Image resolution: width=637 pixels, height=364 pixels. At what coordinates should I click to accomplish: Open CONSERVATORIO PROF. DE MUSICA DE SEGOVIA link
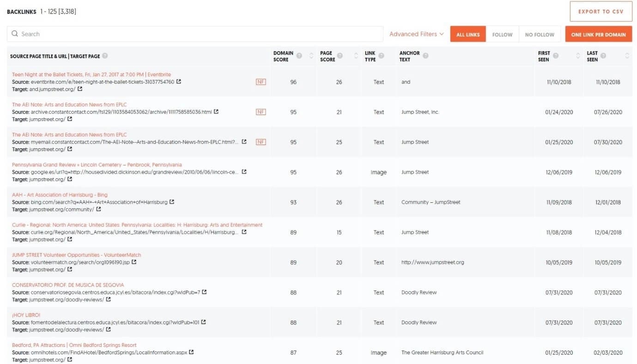[68, 285]
